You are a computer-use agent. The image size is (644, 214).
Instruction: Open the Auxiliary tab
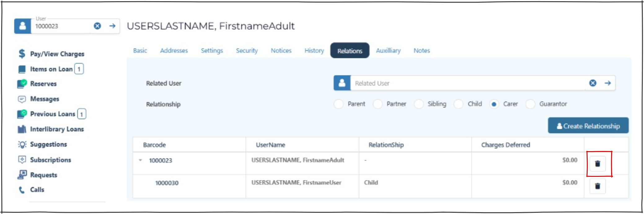(388, 50)
